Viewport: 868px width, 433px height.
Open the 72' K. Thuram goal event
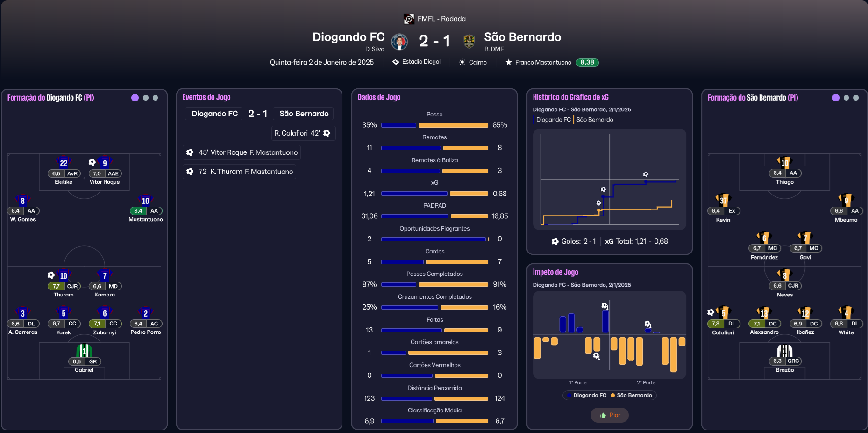point(240,172)
